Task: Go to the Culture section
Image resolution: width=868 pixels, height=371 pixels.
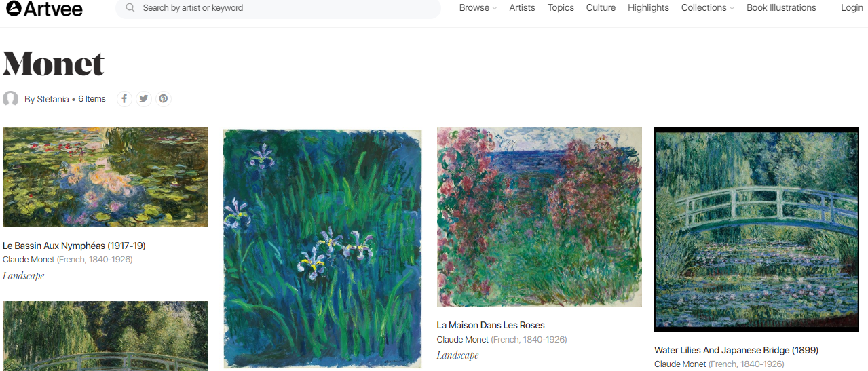Action: [x=601, y=8]
